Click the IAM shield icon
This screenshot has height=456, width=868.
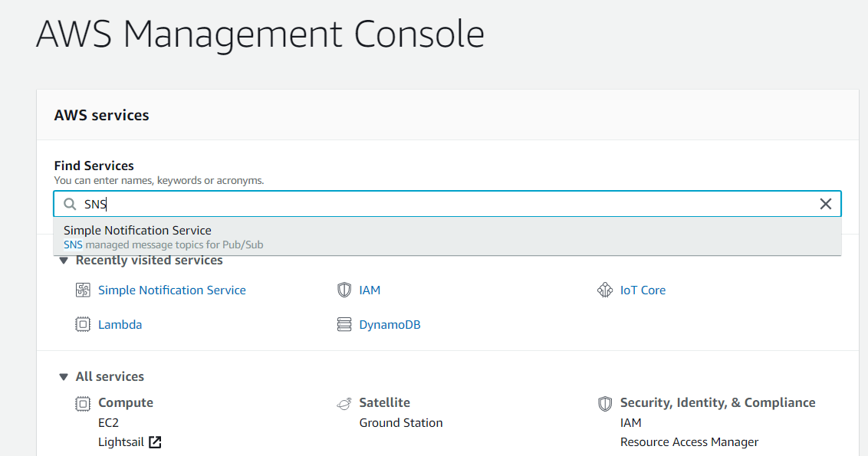pyautogui.click(x=344, y=290)
